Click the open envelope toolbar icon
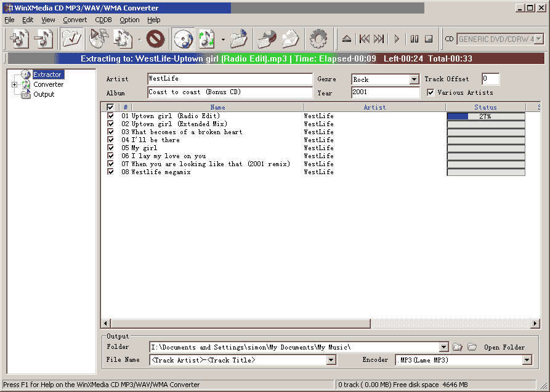The height and width of the screenshot is (392, 550). (x=291, y=39)
